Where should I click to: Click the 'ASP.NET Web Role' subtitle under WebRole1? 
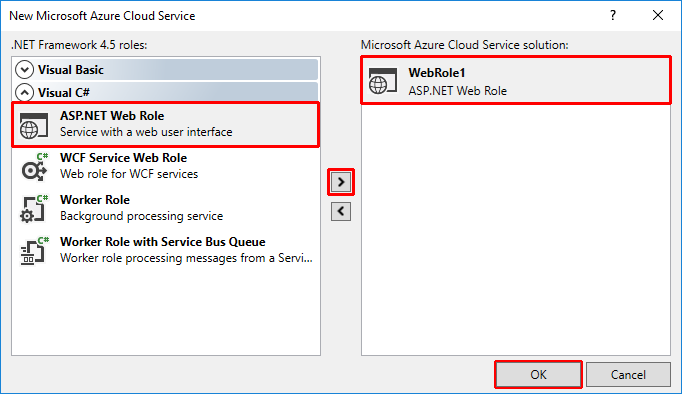point(458,91)
